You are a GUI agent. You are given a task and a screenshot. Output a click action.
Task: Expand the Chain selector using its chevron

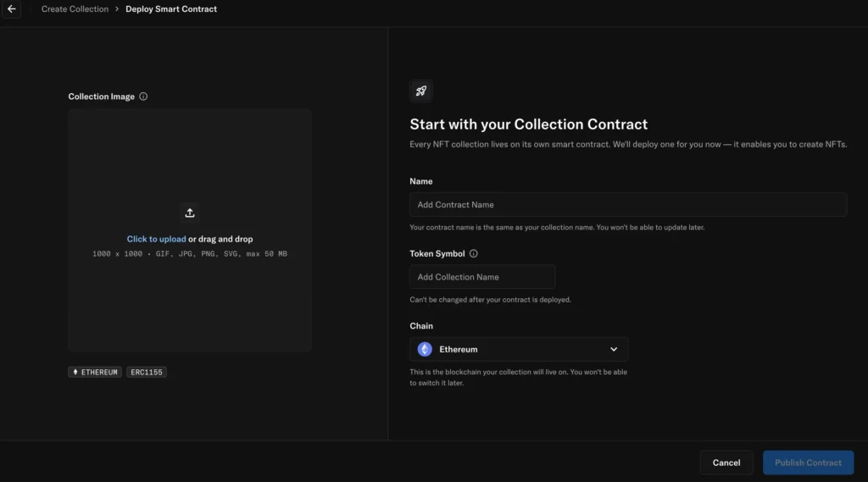pos(614,349)
